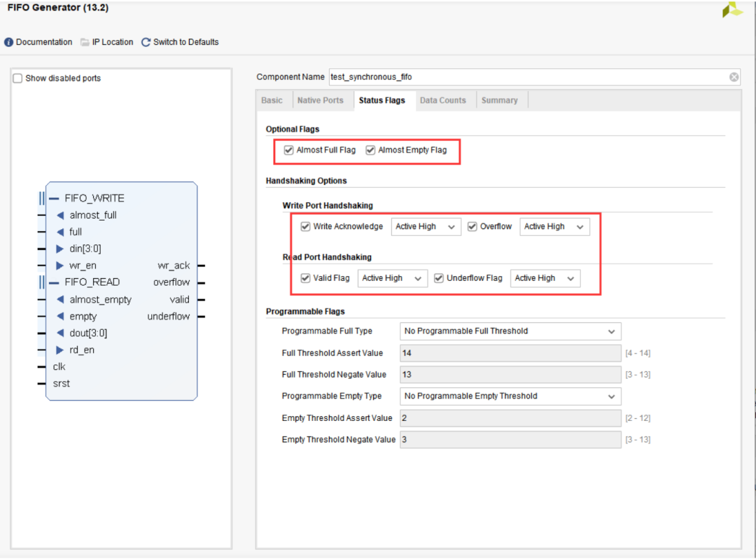Click the wr_en port arrow on the symbol

pyautogui.click(x=59, y=265)
